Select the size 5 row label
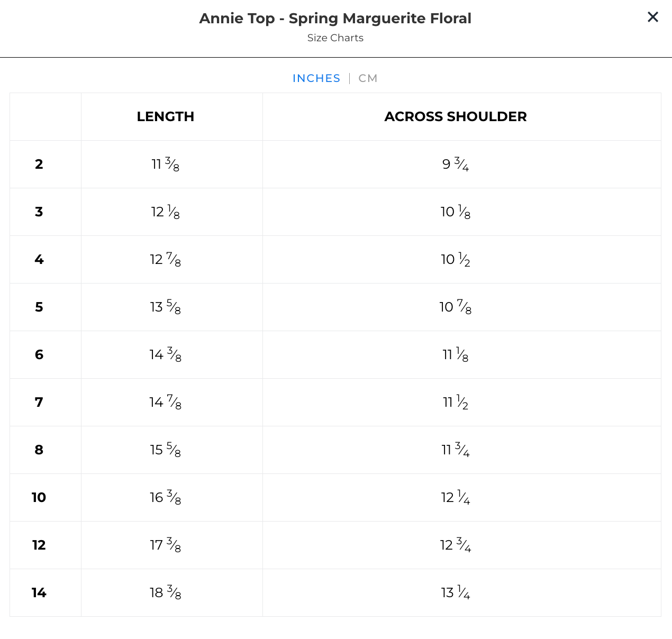This screenshot has width=672, height=639. coord(39,307)
